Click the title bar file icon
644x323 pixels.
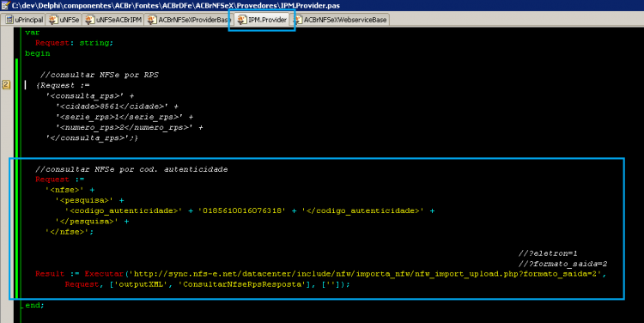5,5
